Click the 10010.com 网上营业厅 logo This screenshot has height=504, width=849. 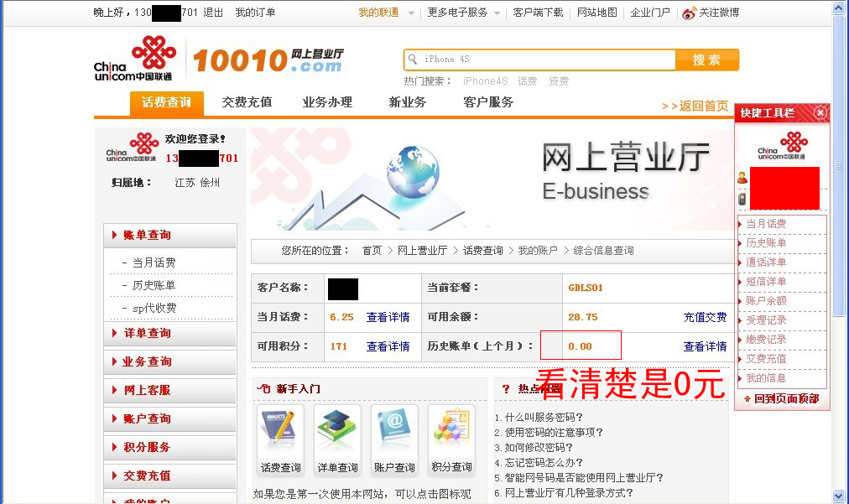[268, 60]
